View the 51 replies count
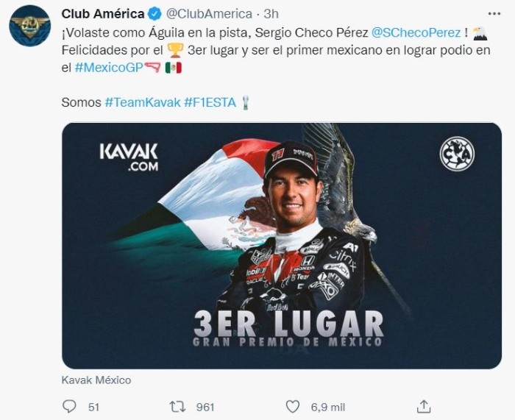The height and width of the screenshot is (420, 515). click(93, 407)
